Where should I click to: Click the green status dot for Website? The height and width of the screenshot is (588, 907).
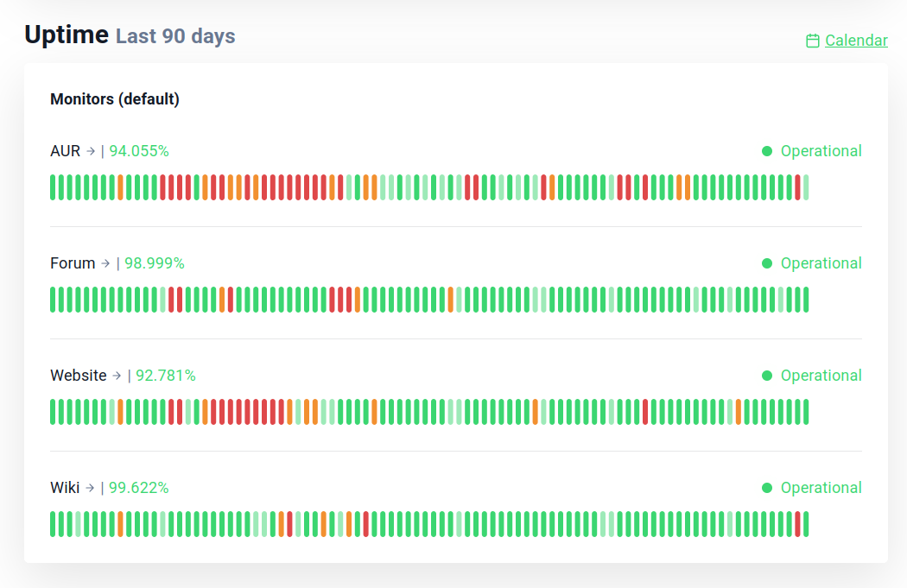[767, 376]
